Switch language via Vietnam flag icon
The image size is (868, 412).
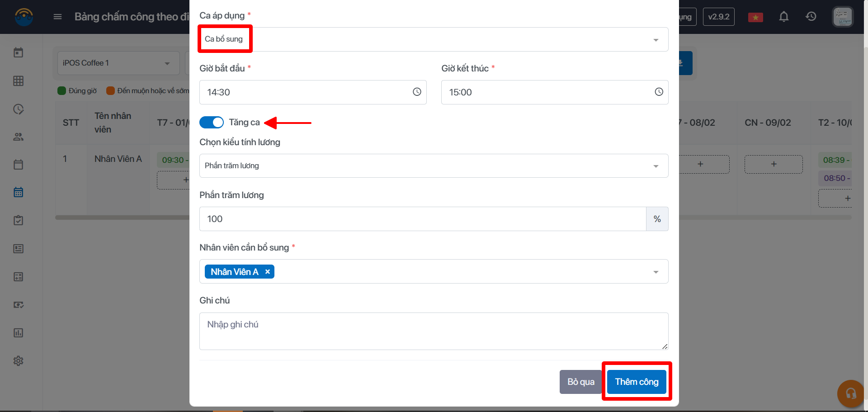tap(755, 17)
